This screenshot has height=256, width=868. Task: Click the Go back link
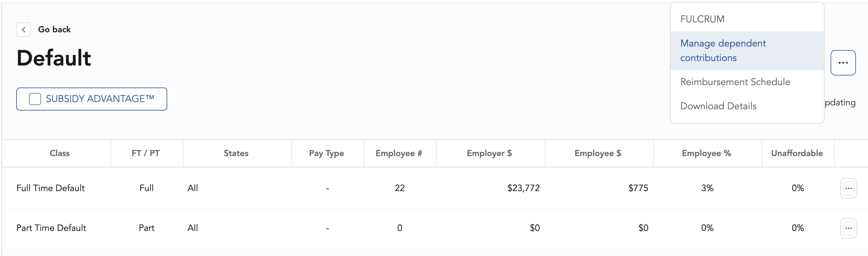click(54, 30)
